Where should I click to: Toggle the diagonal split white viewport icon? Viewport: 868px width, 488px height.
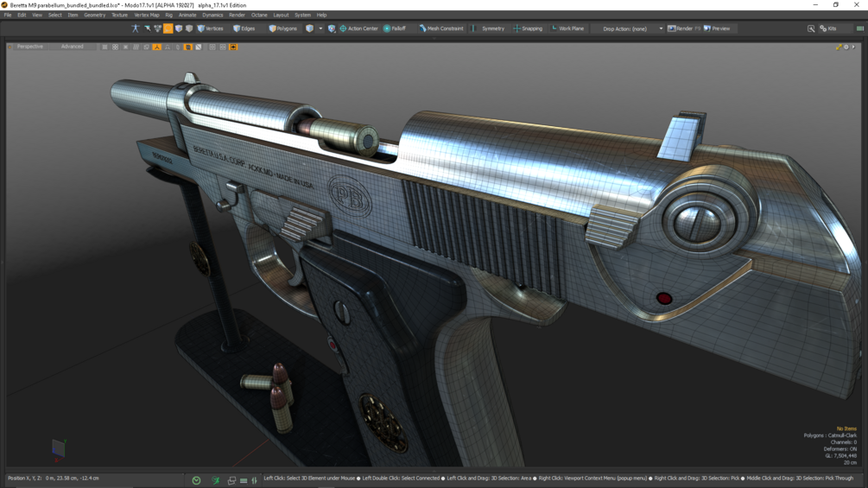(199, 47)
